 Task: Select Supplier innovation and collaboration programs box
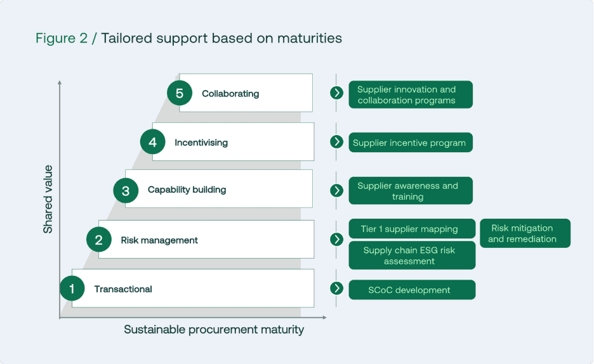411,94
